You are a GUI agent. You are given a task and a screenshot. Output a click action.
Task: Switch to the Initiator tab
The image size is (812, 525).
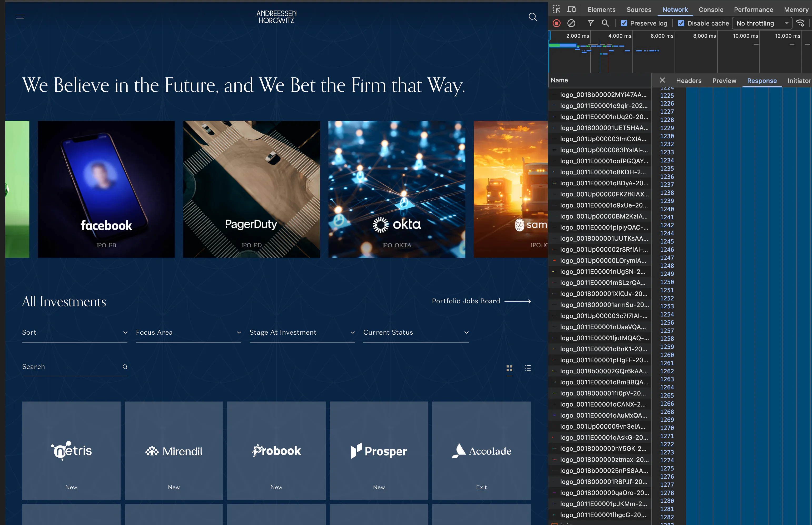[799, 81]
